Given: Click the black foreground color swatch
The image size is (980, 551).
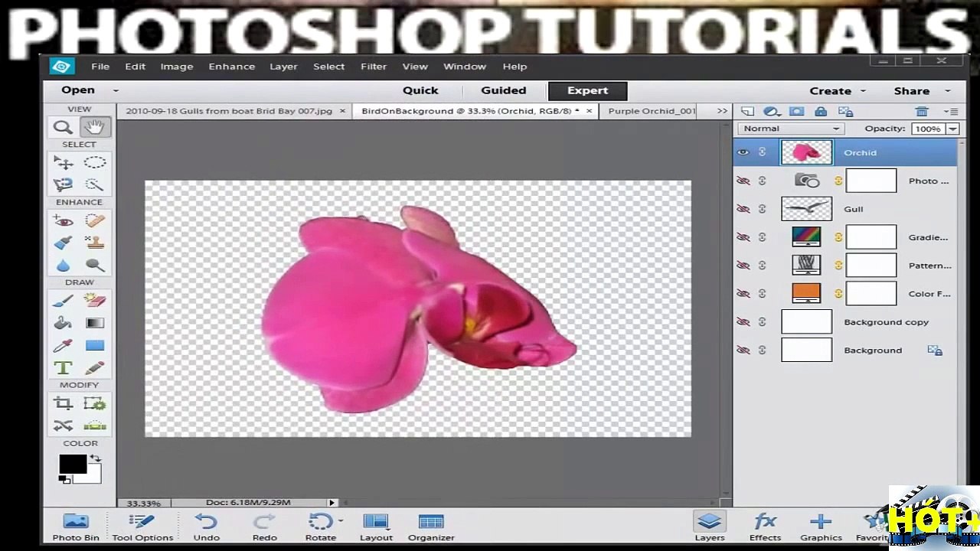Looking at the screenshot, I should tap(73, 465).
